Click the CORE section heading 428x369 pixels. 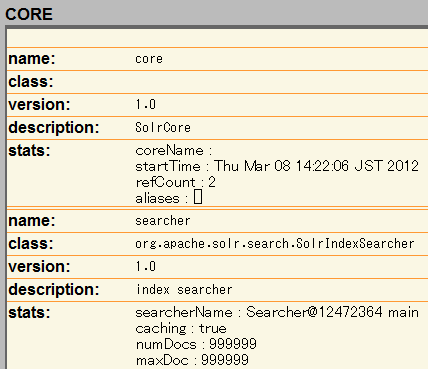pos(29,14)
